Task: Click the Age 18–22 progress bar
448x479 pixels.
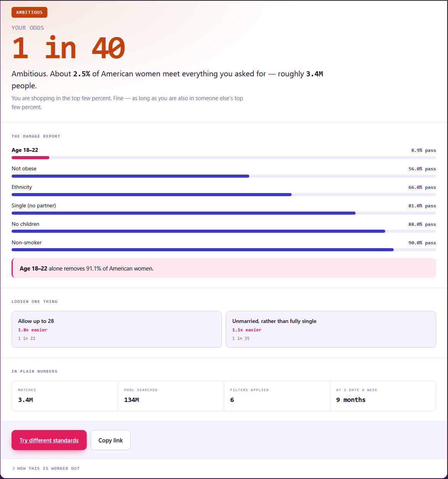Action: click(x=224, y=158)
